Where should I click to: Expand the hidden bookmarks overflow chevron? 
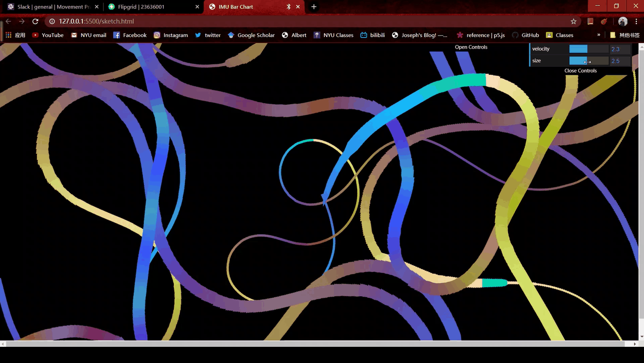pyautogui.click(x=599, y=35)
